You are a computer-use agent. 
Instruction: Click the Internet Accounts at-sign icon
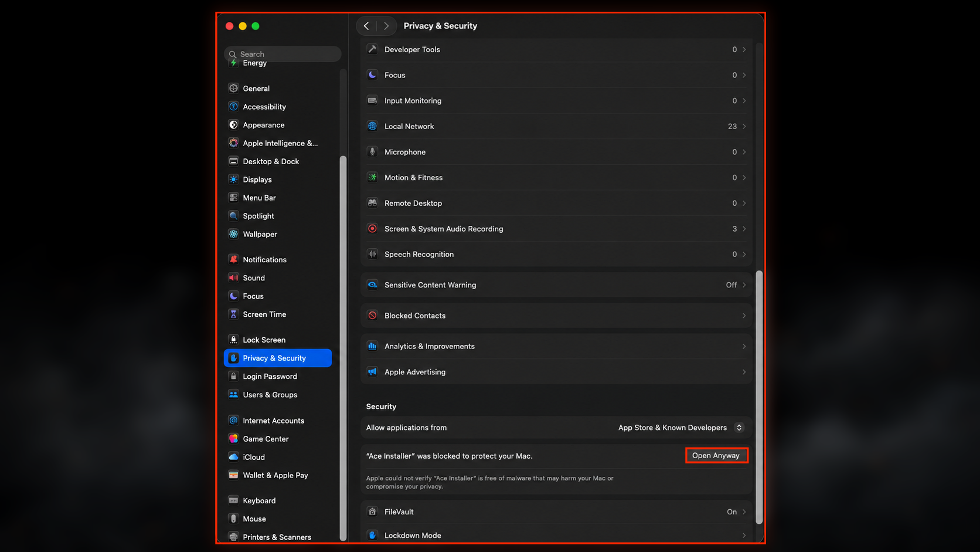(233, 421)
